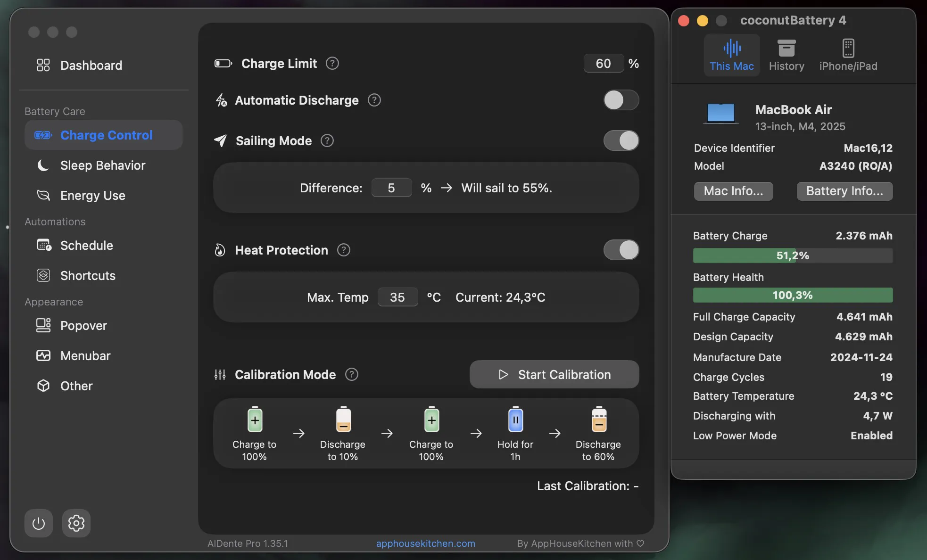
Task: Open the iPhone/iPad tab
Action: point(848,55)
